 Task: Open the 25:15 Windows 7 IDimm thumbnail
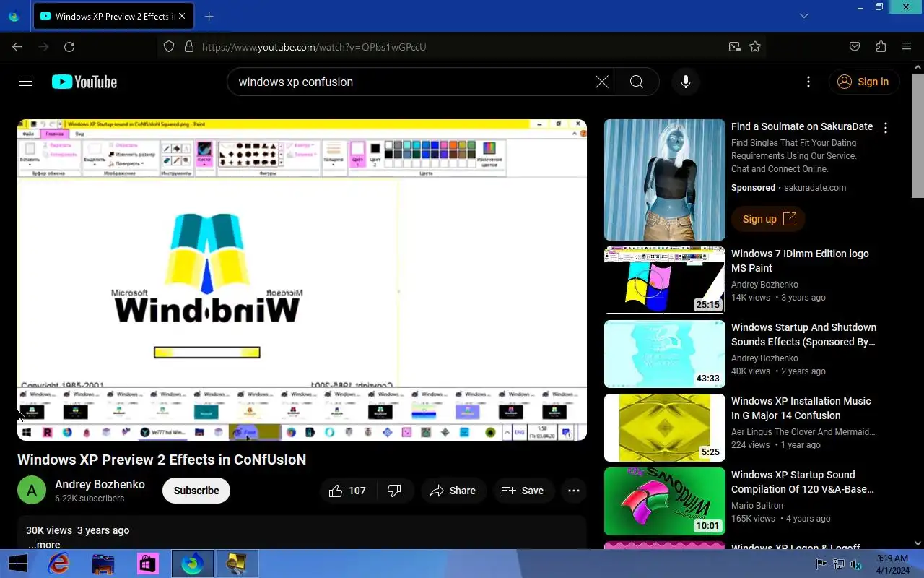click(x=665, y=280)
